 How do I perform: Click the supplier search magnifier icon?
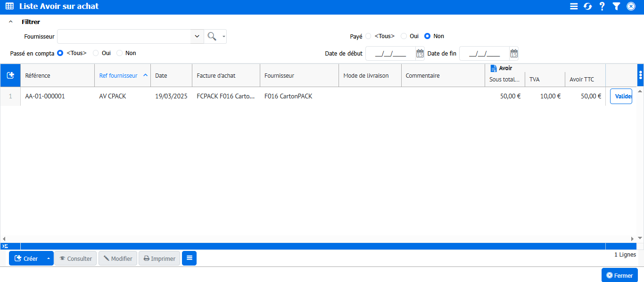(212, 36)
